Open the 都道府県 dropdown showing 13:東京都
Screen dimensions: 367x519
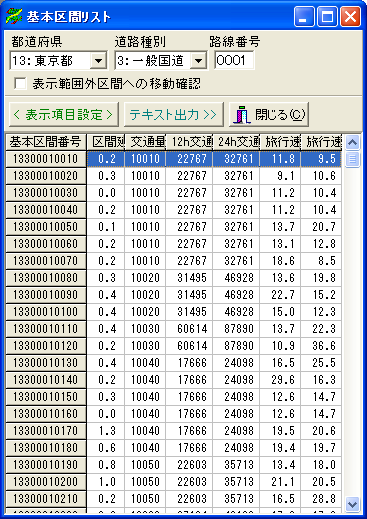(x=99, y=61)
